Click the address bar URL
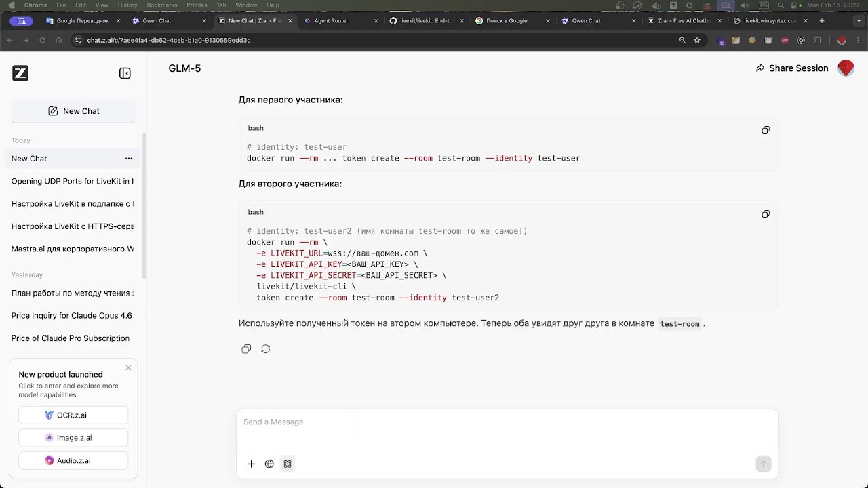Screen dimensions: 868x488 [169, 40]
